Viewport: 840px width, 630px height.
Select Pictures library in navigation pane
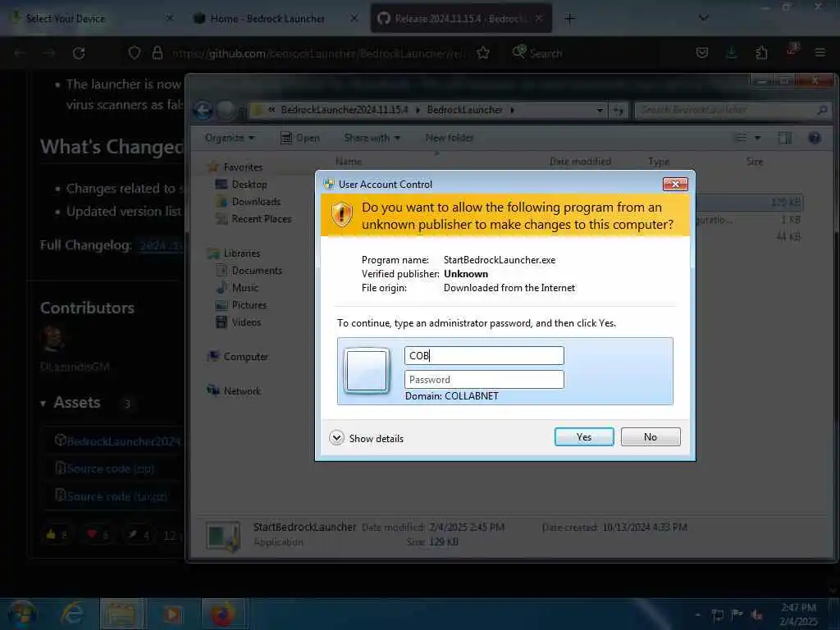249,305
